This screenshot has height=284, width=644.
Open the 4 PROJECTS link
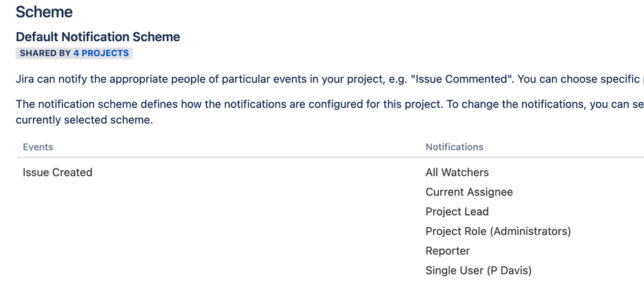pos(101,53)
